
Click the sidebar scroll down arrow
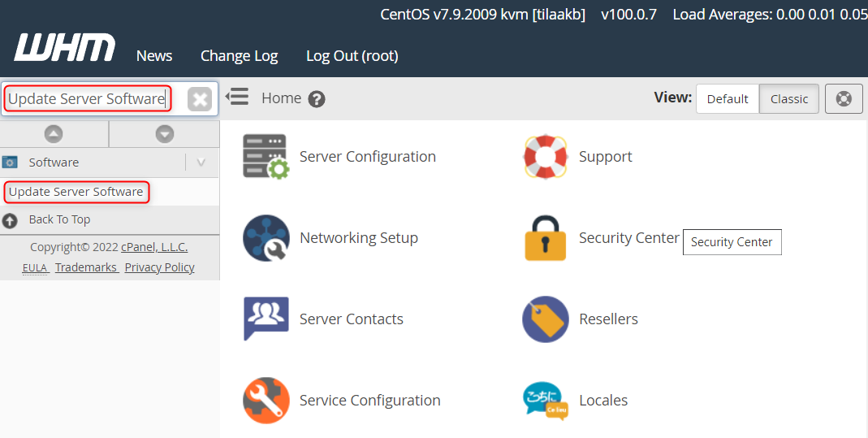coord(164,134)
